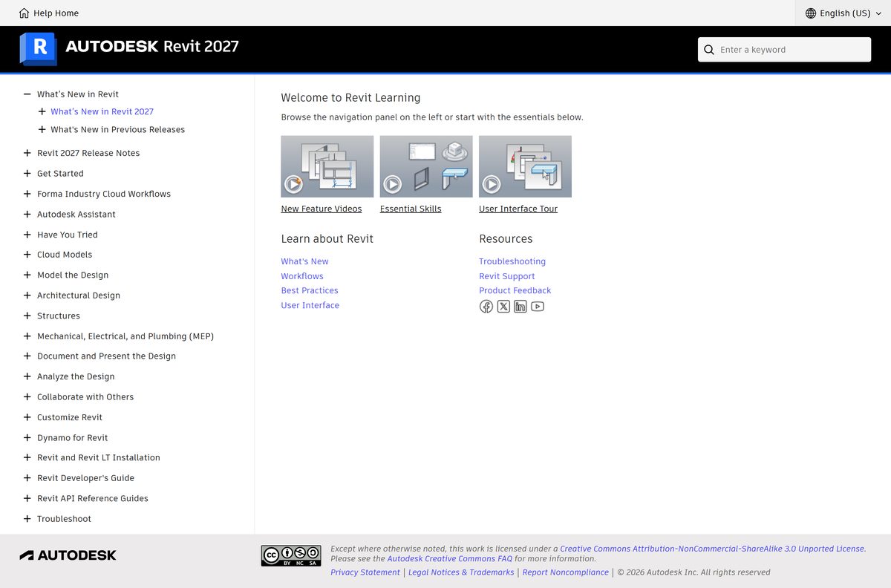Viewport: 891px width, 588px height.
Task: Open the New Feature Videos link
Action: tap(322, 209)
